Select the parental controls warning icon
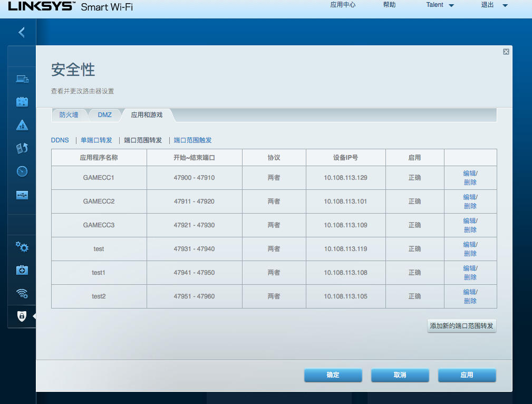532x404 pixels. 22,124
